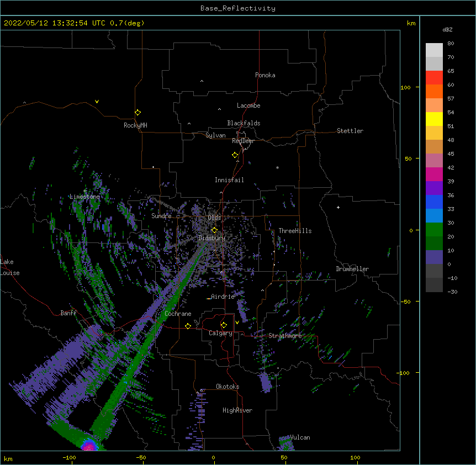Select the yellow 54 dBZ legend swatch

434,119
